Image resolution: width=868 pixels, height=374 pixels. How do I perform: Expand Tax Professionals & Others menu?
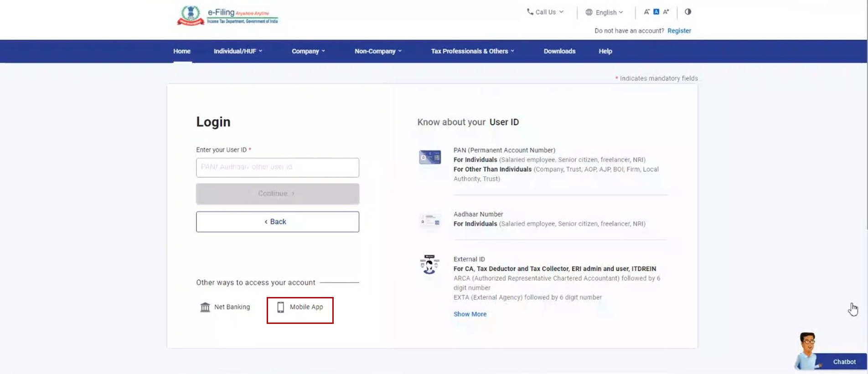coord(472,51)
